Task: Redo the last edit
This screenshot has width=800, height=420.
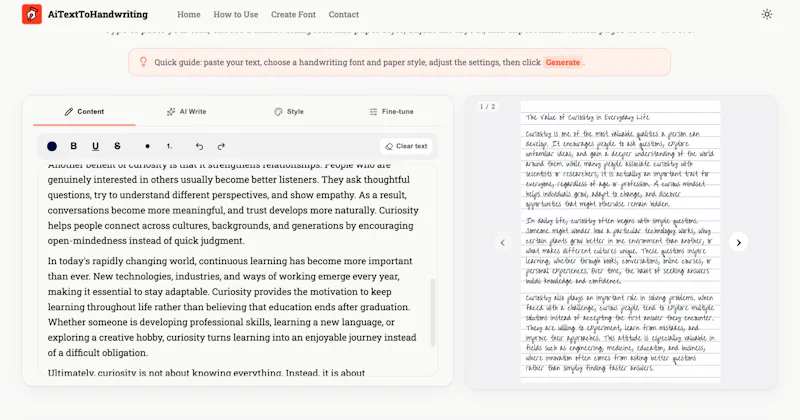Action: [x=221, y=146]
